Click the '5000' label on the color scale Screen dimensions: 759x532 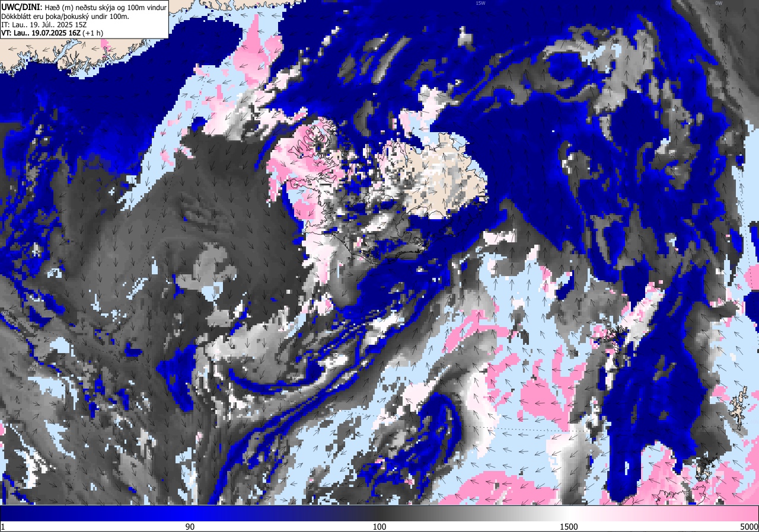pyautogui.click(x=749, y=527)
